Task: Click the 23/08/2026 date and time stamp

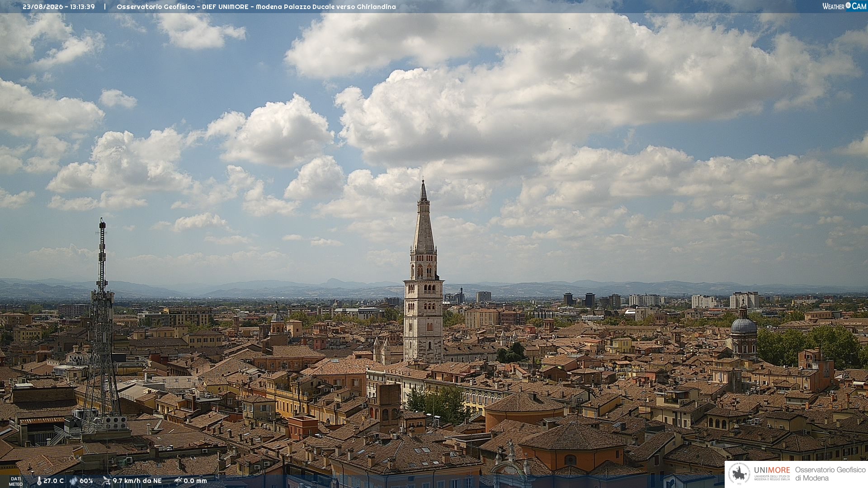Action: (59, 7)
